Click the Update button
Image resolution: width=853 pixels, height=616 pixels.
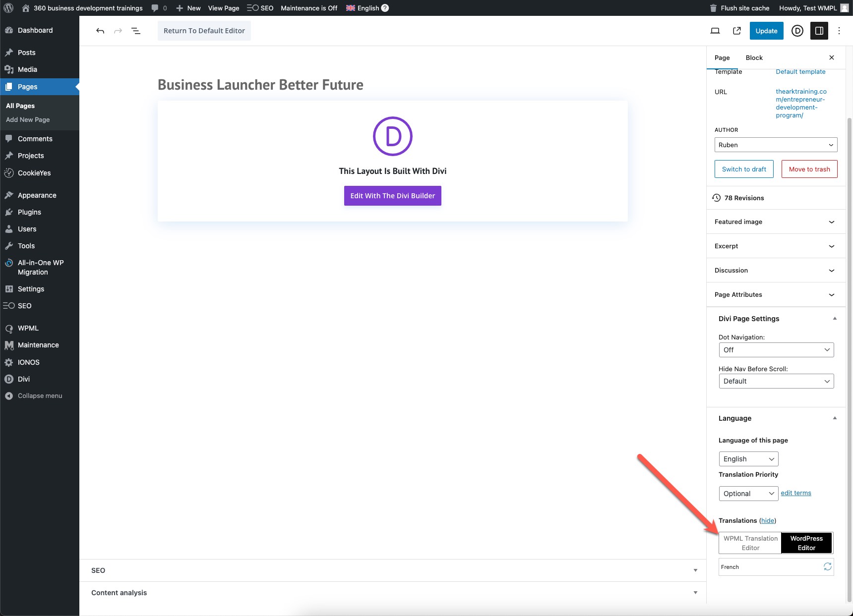coord(766,31)
